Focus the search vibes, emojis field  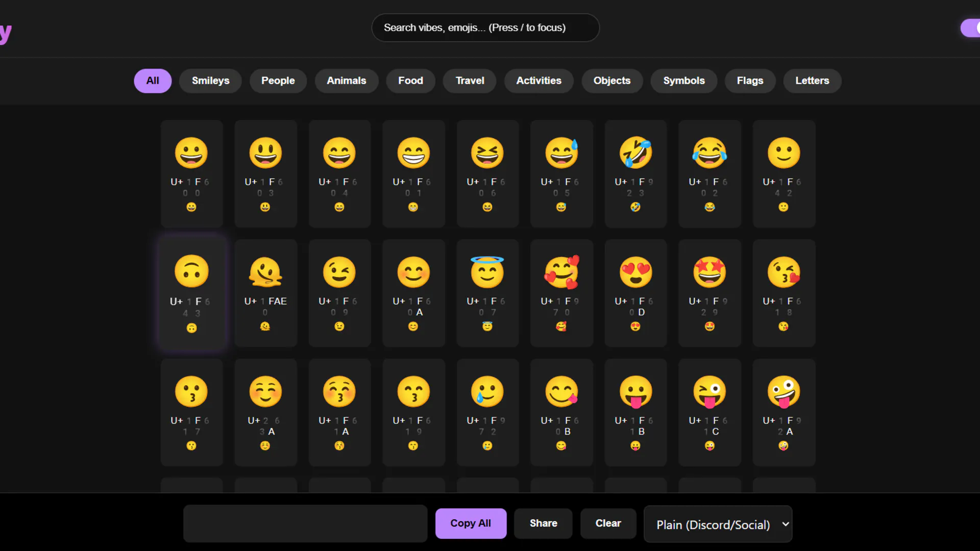pyautogui.click(x=485, y=28)
